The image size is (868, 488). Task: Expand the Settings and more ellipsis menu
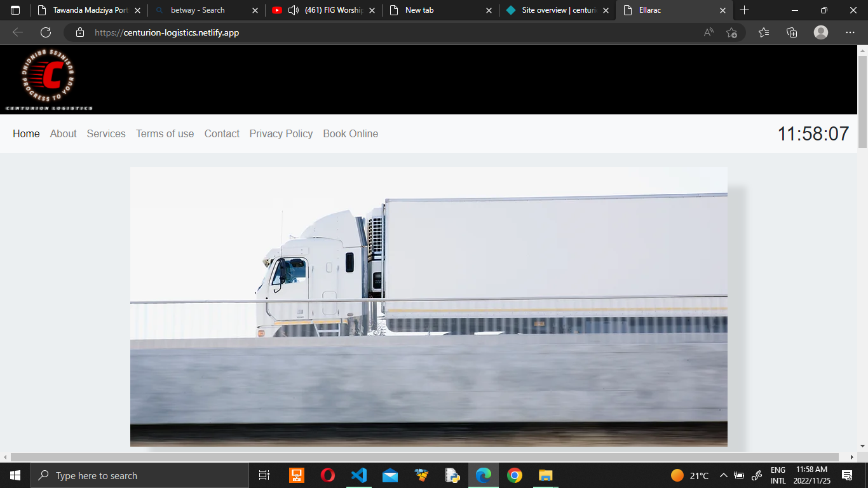850,32
